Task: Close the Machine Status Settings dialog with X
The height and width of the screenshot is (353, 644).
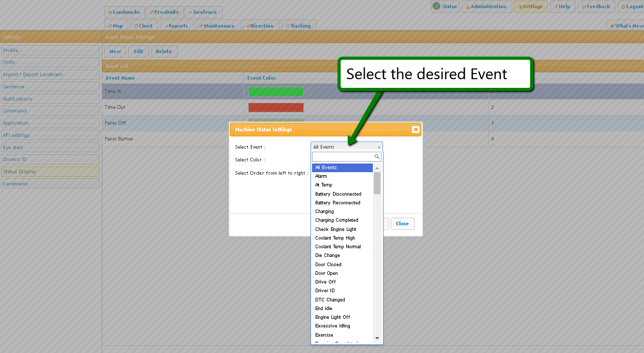Action: 416,130
